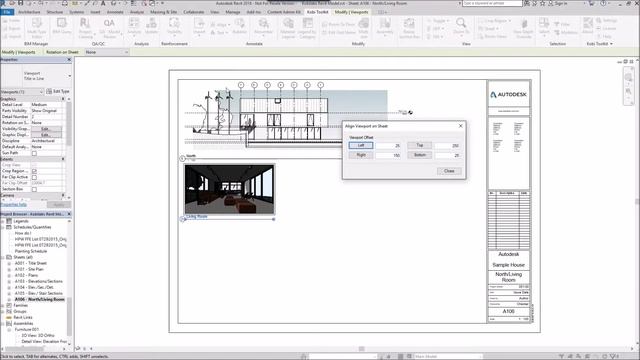Image resolution: width=640 pixels, height=360 pixels.
Task: Click the Print icon in quick access toolbar
Action: point(65,3)
